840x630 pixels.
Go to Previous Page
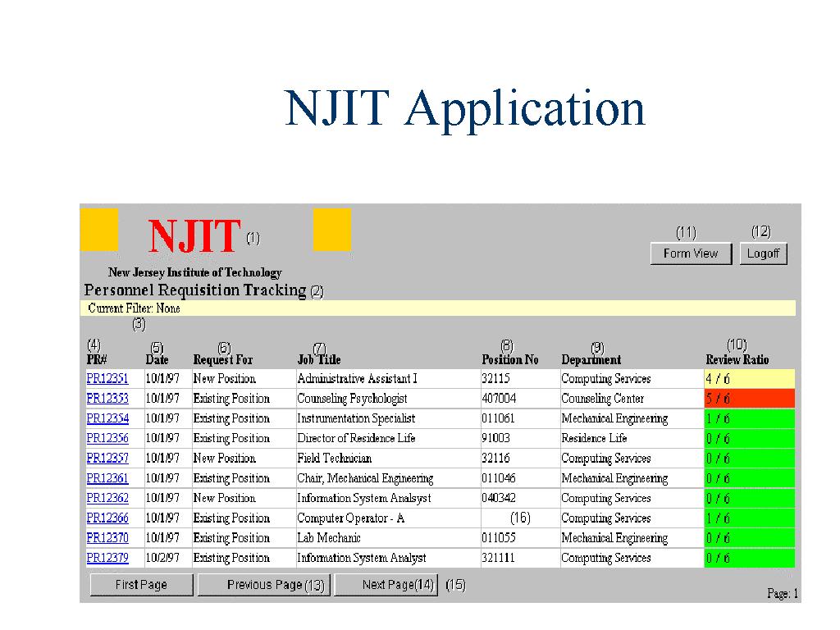(264, 584)
